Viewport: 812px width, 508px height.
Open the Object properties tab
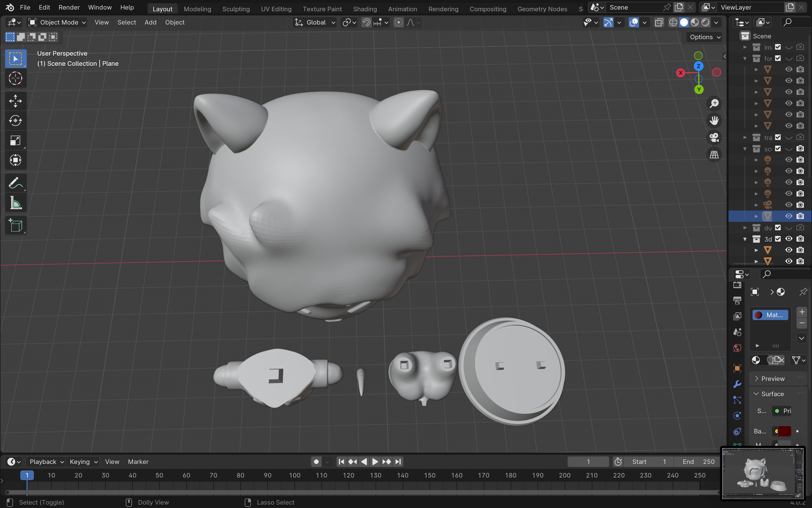click(x=737, y=369)
